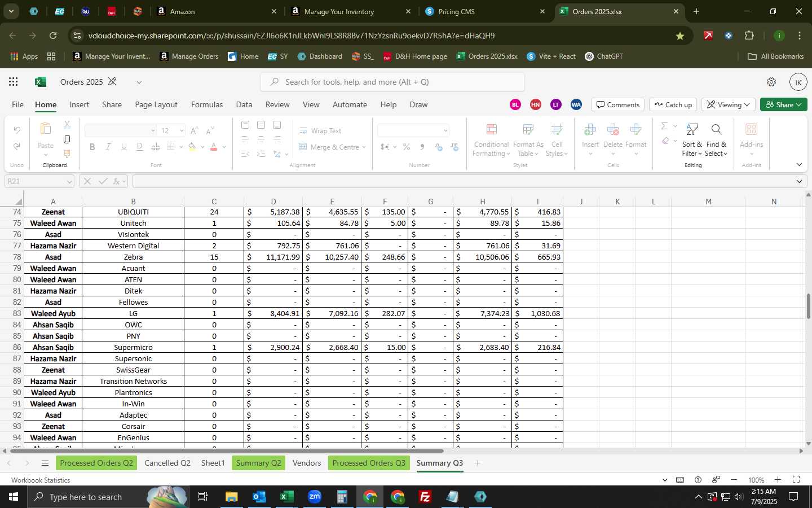
Task: Open the File menu
Action: 18,104
